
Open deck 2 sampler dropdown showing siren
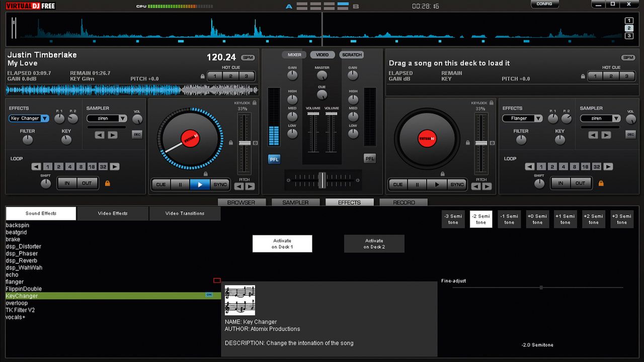coord(600,119)
